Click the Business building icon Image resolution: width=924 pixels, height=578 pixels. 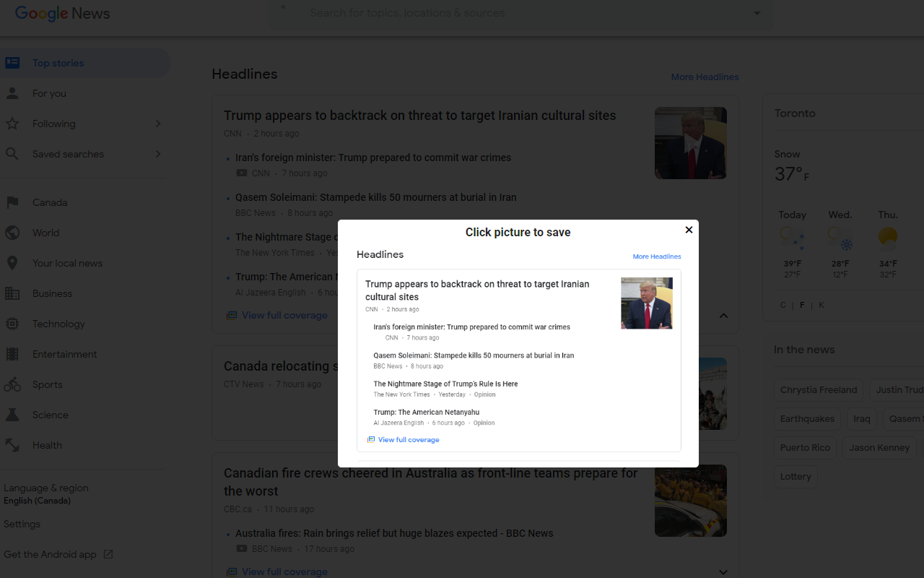pos(12,293)
